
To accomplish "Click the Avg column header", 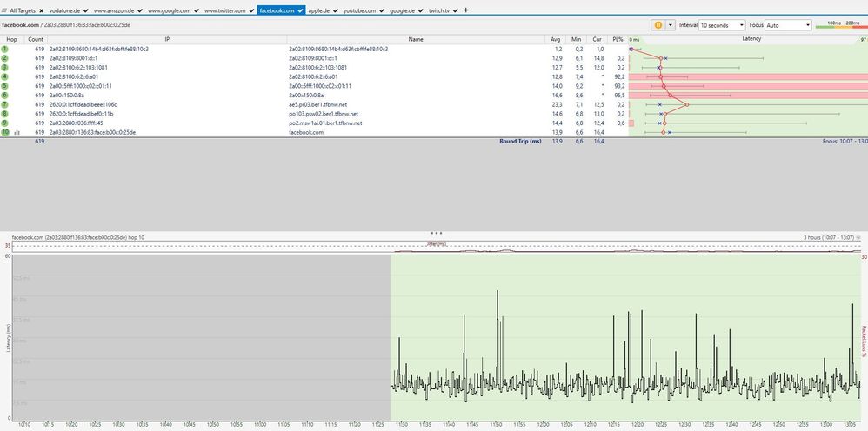I will coord(556,40).
